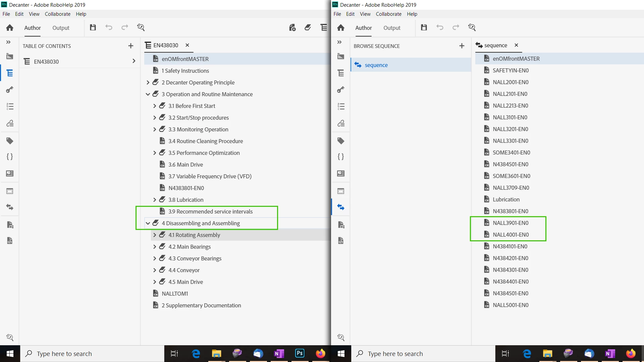Select NALL3901-EN0 topic in the sequence list

(511, 223)
